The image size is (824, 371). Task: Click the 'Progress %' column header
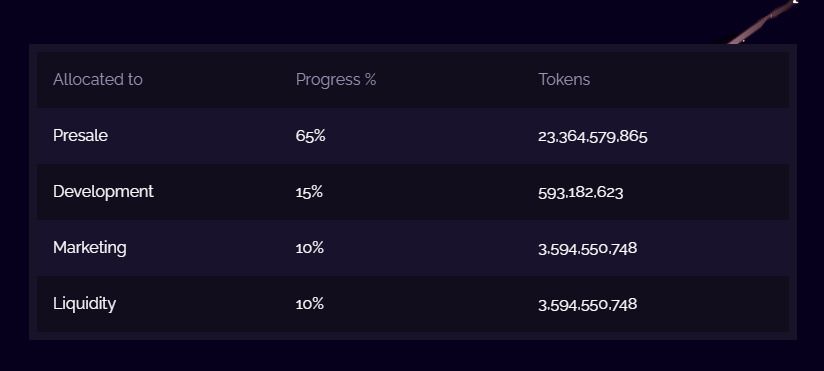pyautogui.click(x=336, y=79)
